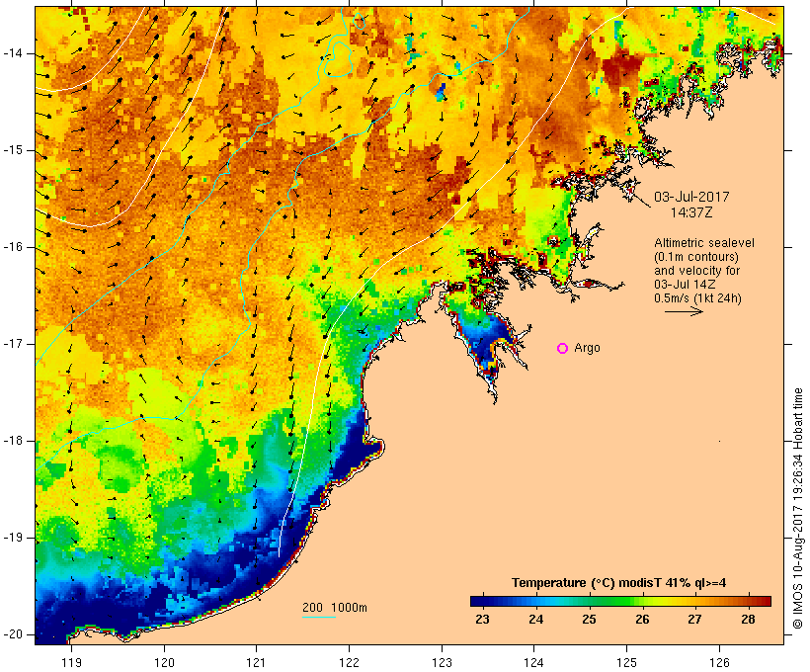Click the temperature colorbar title
The height and width of the screenshot is (672, 810).
coord(619,583)
